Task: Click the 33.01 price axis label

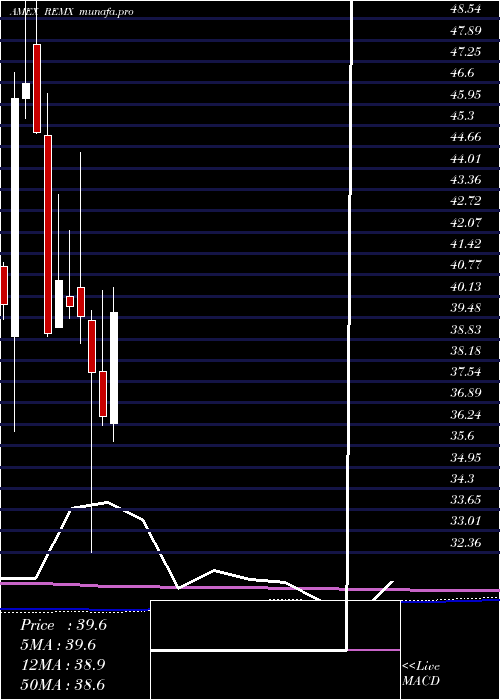Action: click(x=466, y=521)
